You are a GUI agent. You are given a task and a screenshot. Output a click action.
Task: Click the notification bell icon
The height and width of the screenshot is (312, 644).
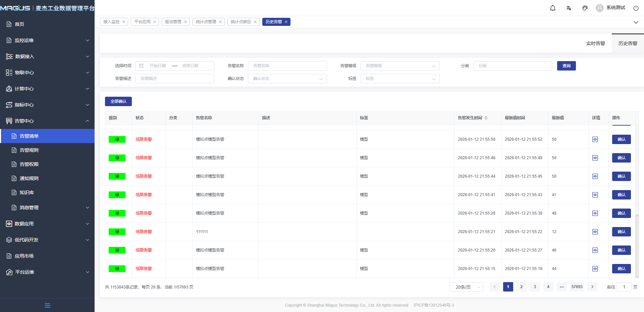click(553, 8)
